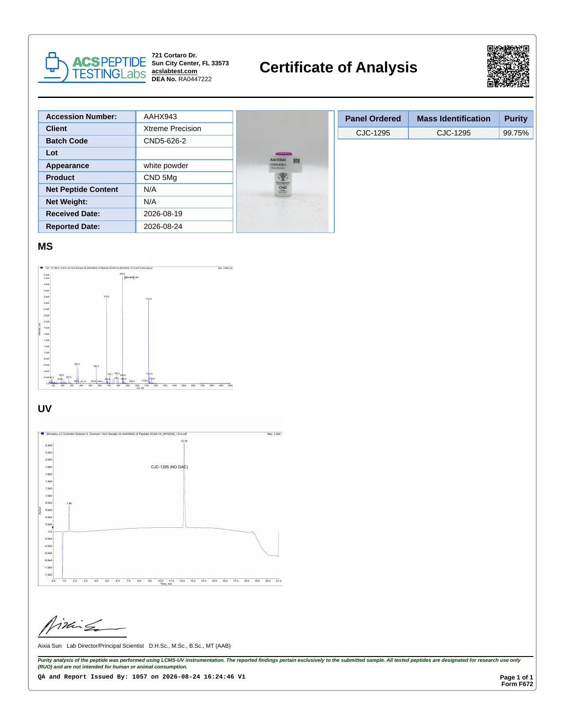Image resolution: width=563 pixels, height=728 pixels.
Task: Click the Form F672 footer text
Action: tap(517, 684)
